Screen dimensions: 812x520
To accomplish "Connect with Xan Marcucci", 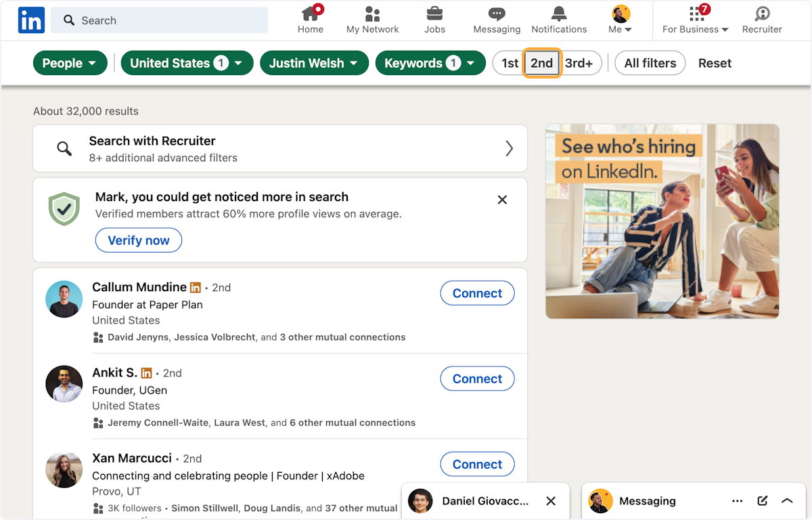I will 477,464.
